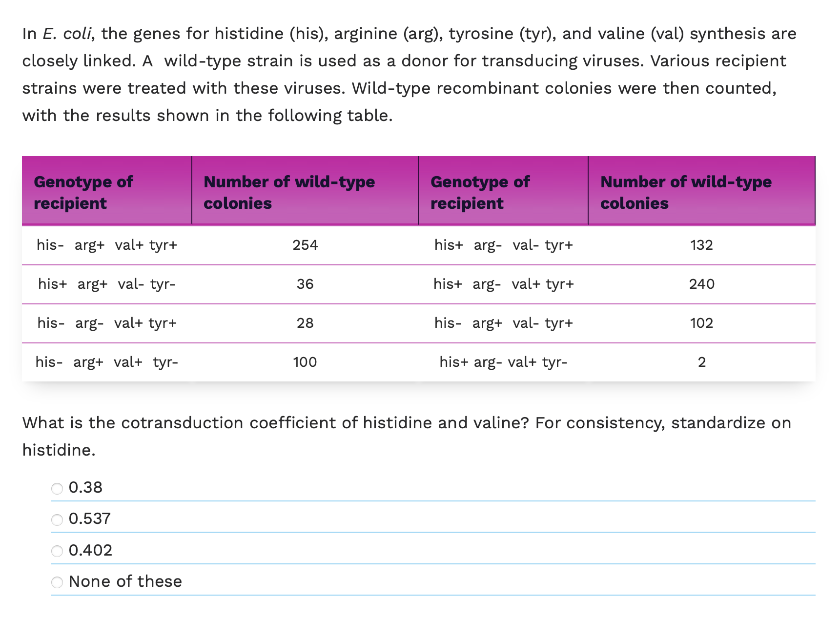This screenshot has height=619, width=840.
Task: Click the colony count value 132
Action: 701,245
